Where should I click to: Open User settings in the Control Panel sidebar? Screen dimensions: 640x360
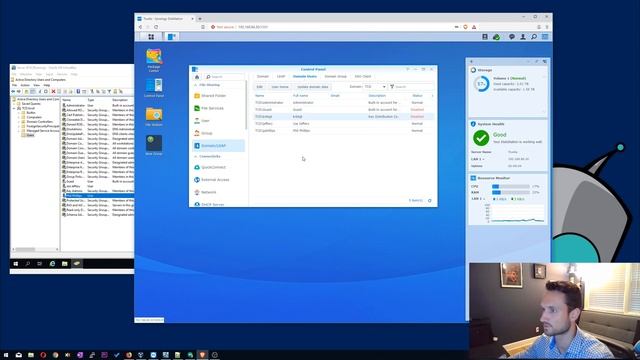(218, 121)
